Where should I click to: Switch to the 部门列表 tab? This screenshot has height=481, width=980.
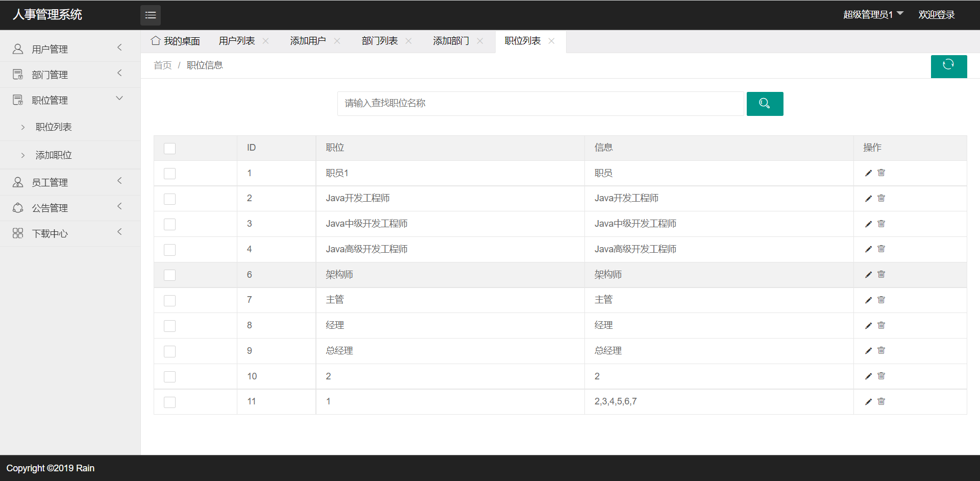coord(379,41)
